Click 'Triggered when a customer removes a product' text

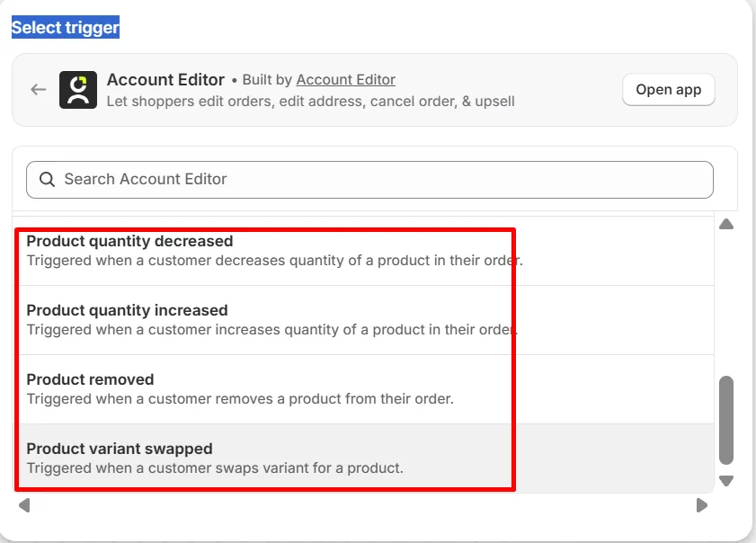click(240, 399)
